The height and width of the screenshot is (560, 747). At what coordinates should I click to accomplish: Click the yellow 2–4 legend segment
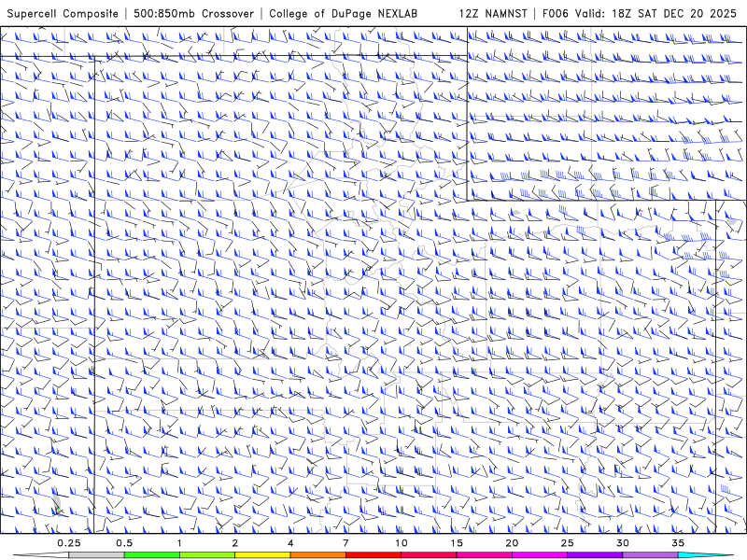click(x=262, y=555)
